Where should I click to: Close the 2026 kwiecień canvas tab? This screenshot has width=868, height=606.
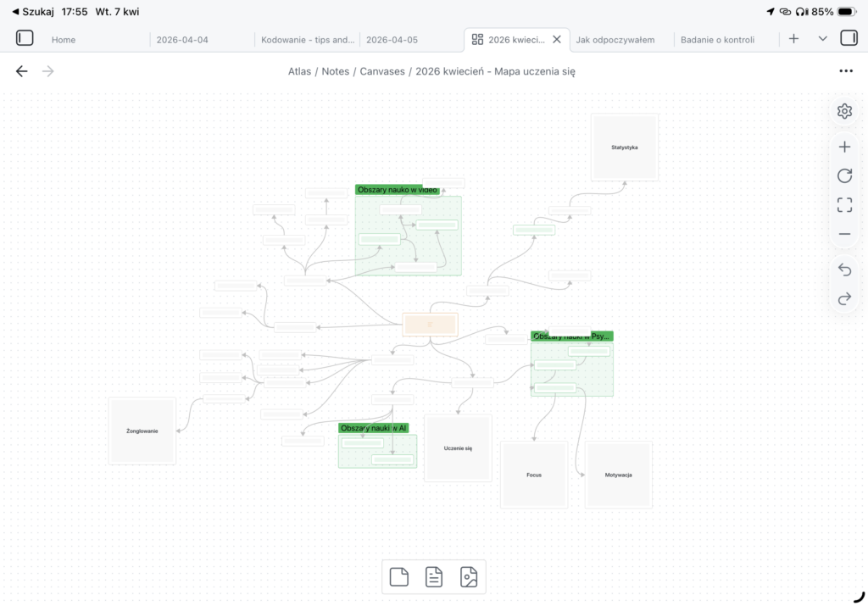click(x=557, y=39)
